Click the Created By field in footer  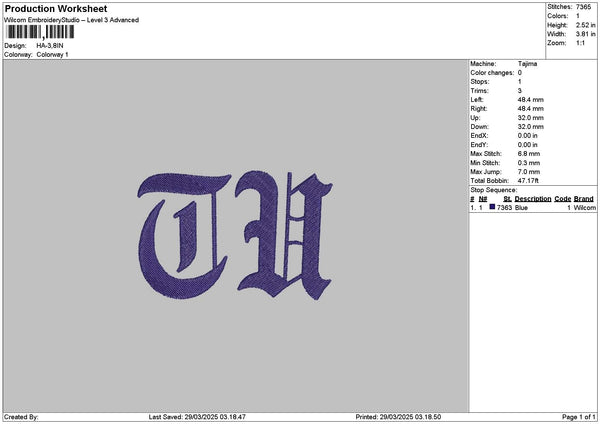(22, 416)
